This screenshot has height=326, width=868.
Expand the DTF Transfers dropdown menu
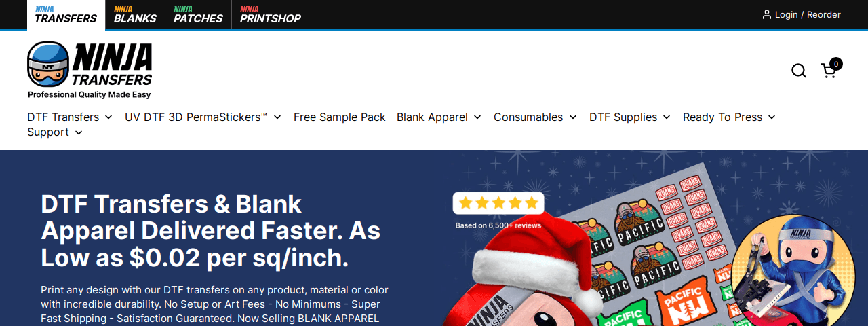coord(70,117)
